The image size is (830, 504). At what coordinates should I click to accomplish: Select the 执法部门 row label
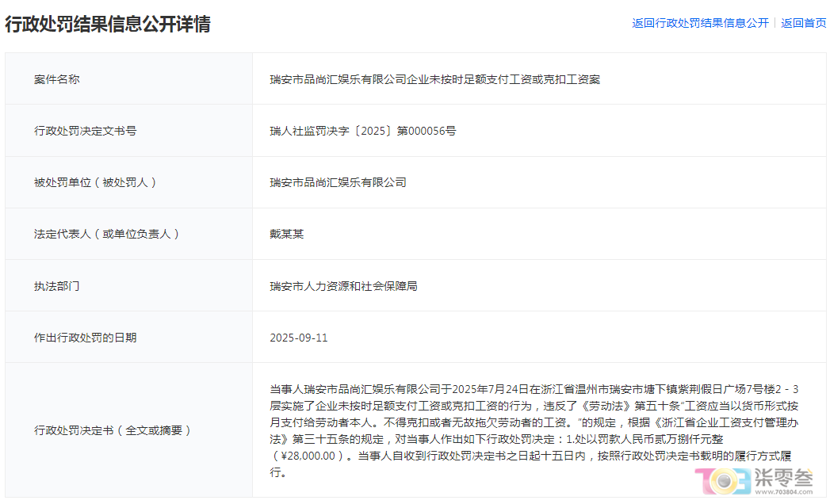pos(57,285)
